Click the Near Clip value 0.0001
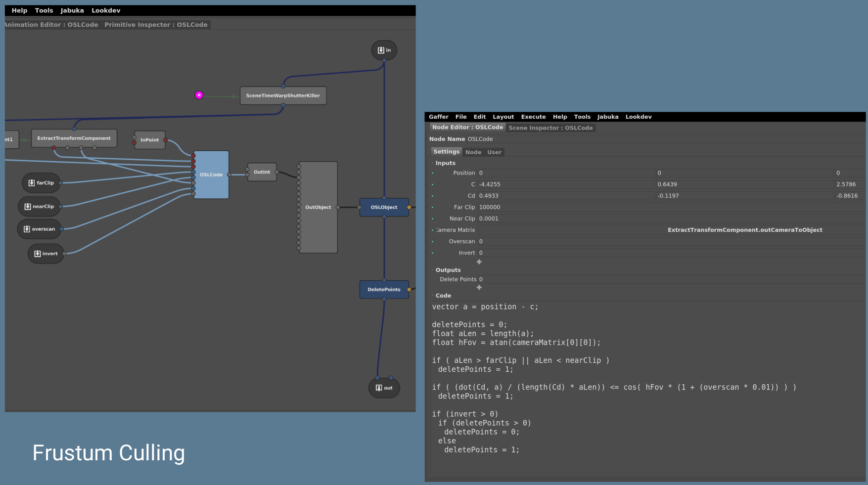This screenshot has height=485, width=868. tap(671, 219)
